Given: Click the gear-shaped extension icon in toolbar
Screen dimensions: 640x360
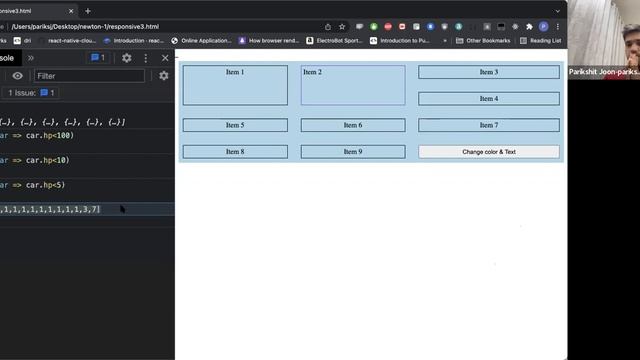Looking at the screenshot, I should click(x=515, y=27).
